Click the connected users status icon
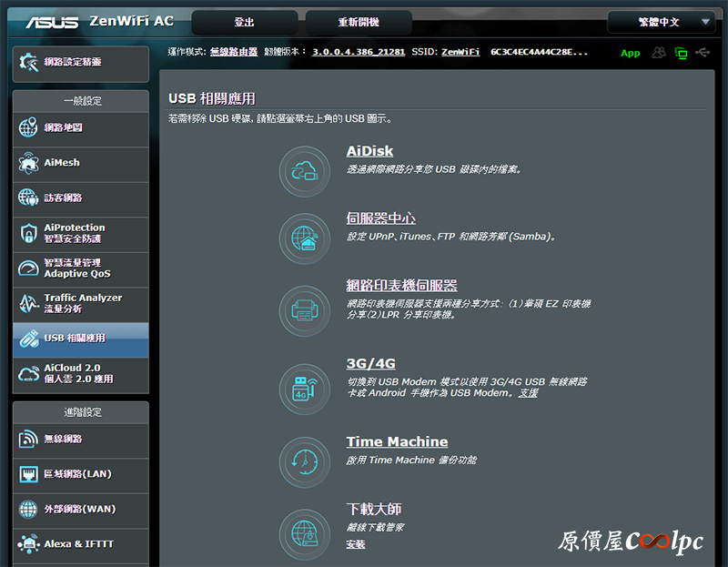The image size is (728, 567). pyautogui.click(x=659, y=53)
